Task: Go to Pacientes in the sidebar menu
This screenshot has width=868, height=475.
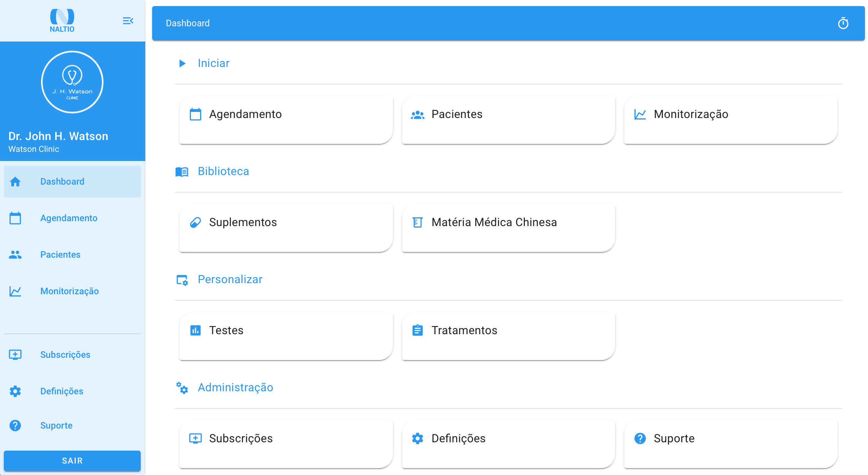Action: tap(60, 255)
